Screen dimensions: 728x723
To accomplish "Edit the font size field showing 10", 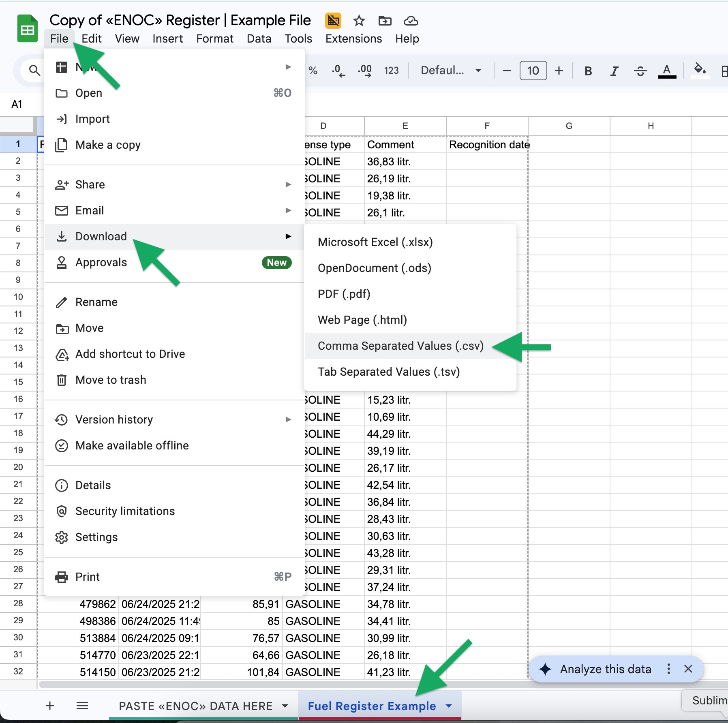I will coord(533,71).
